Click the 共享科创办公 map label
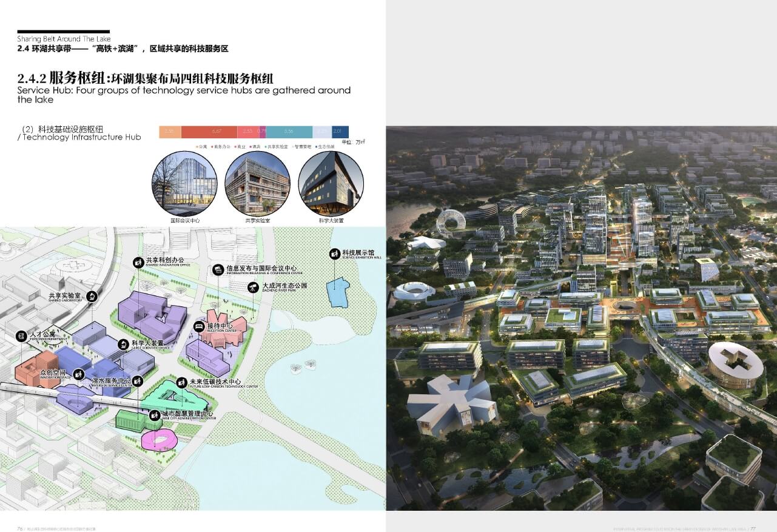Image resolution: width=777 pixels, height=532 pixels. coord(165,261)
